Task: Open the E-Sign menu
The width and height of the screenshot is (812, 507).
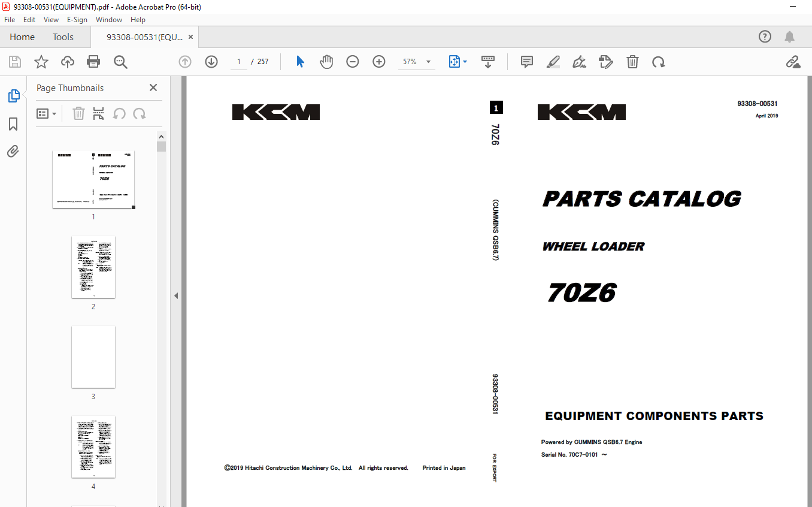Action: 77,20
